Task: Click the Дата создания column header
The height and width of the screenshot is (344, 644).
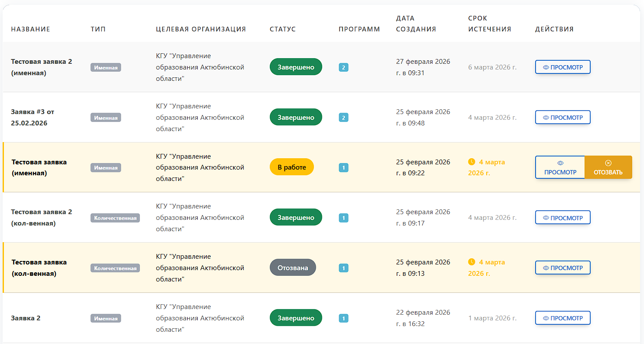Action: tap(416, 24)
